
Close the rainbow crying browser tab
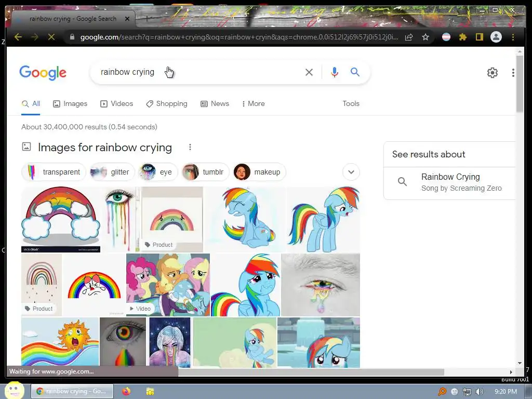pos(127,19)
